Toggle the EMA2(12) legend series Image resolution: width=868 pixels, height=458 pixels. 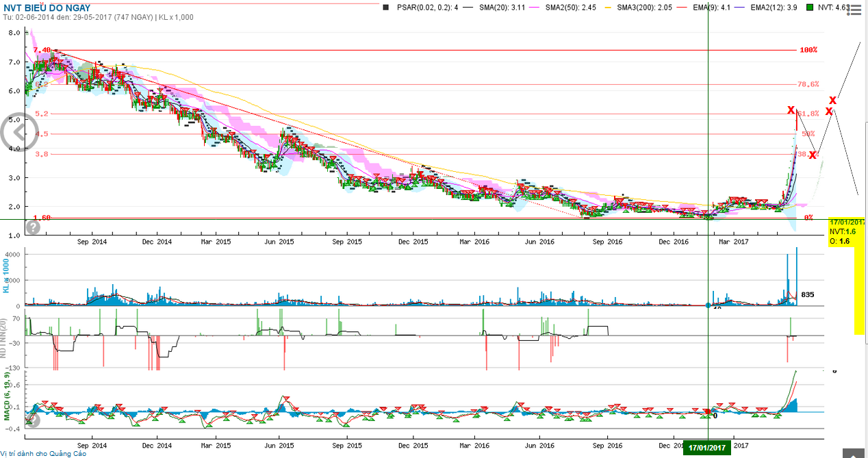click(x=775, y=8)
